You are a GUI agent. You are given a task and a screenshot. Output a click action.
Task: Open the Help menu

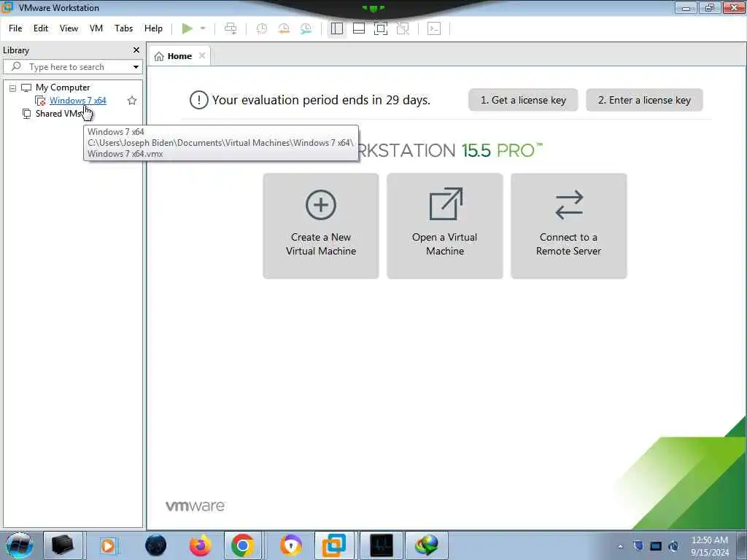coord(153,28)
